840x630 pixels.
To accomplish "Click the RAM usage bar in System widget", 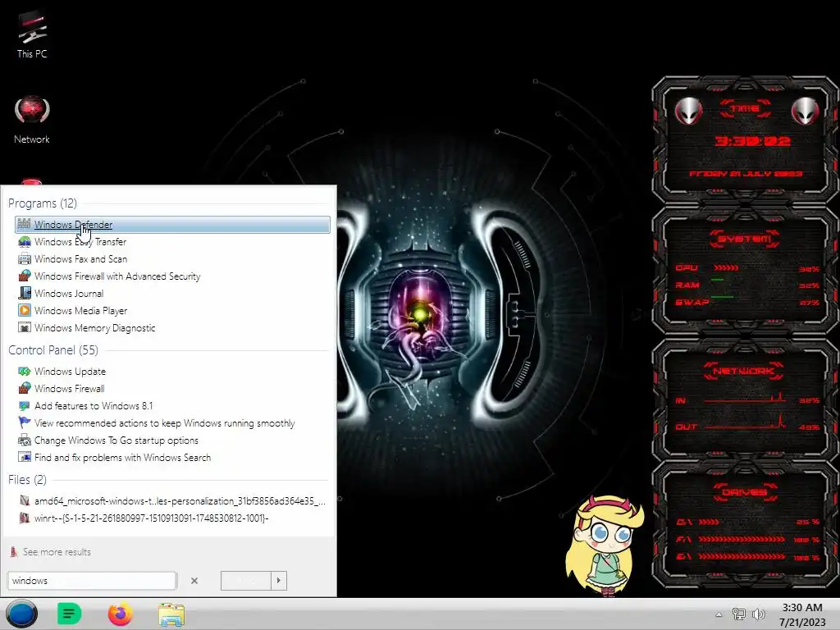I will [x=717, y=280].
